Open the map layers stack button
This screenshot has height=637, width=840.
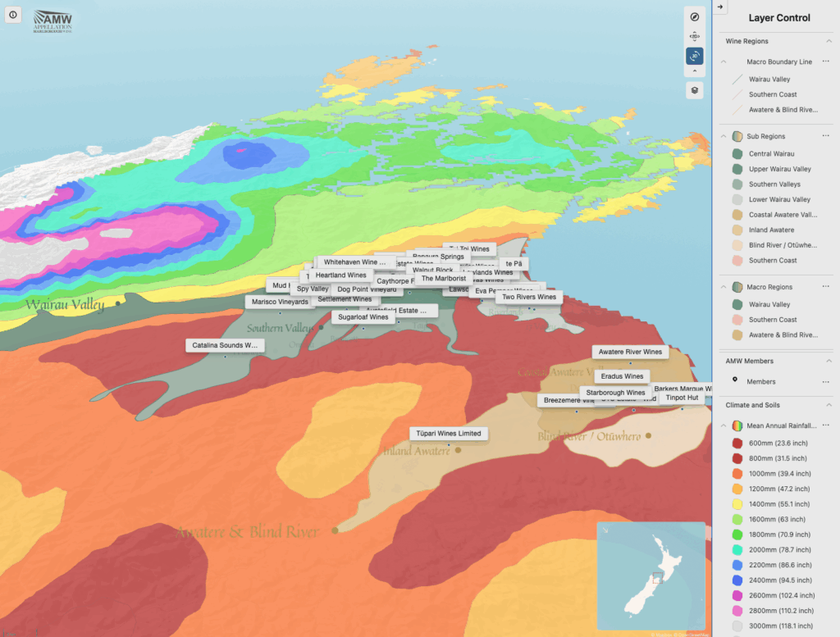[694, 90]
